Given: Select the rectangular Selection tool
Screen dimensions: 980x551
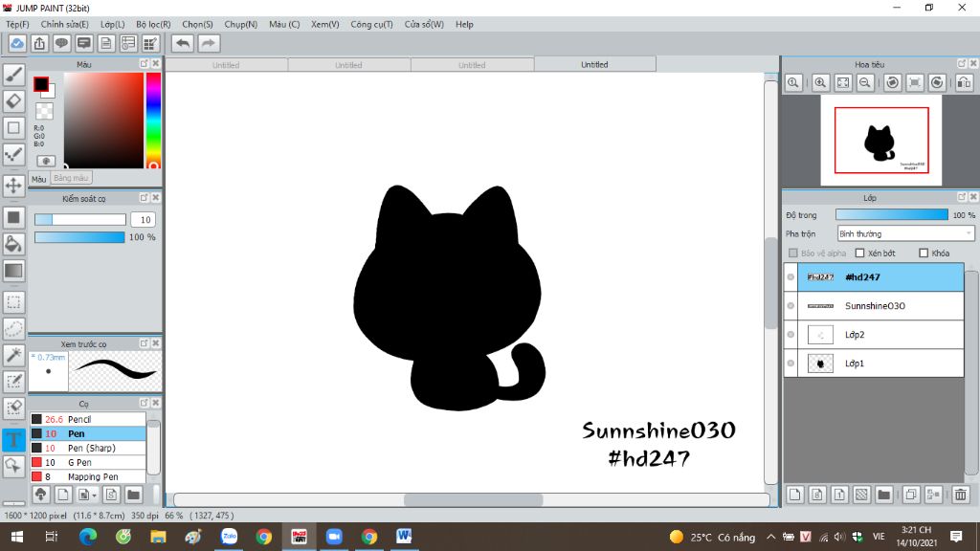Looking at the screenshot, I should click(13, 302).
